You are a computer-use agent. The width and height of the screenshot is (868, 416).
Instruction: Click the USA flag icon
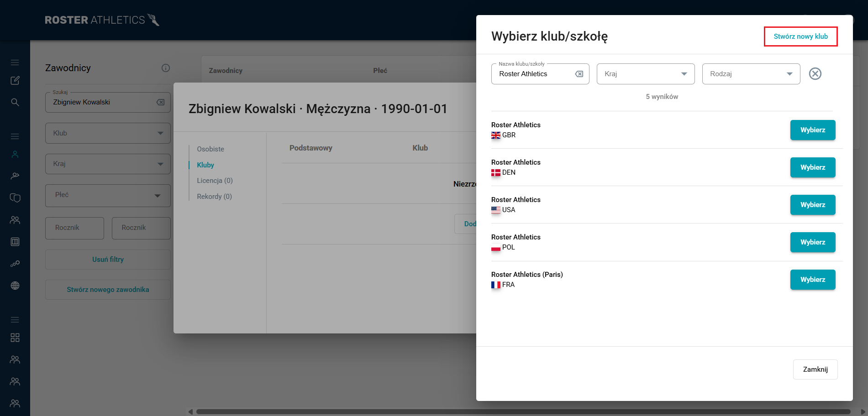[496, 210]
